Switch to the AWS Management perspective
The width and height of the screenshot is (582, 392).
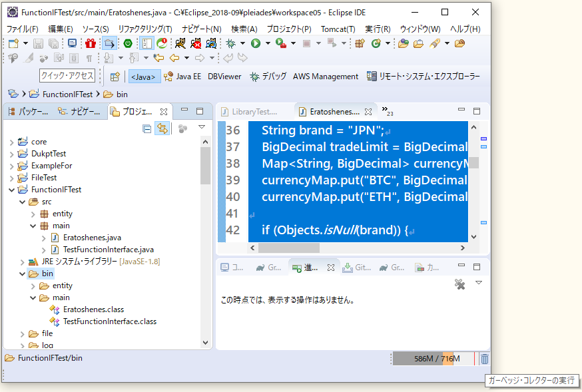pyautogui.click(x=326, y=77)
